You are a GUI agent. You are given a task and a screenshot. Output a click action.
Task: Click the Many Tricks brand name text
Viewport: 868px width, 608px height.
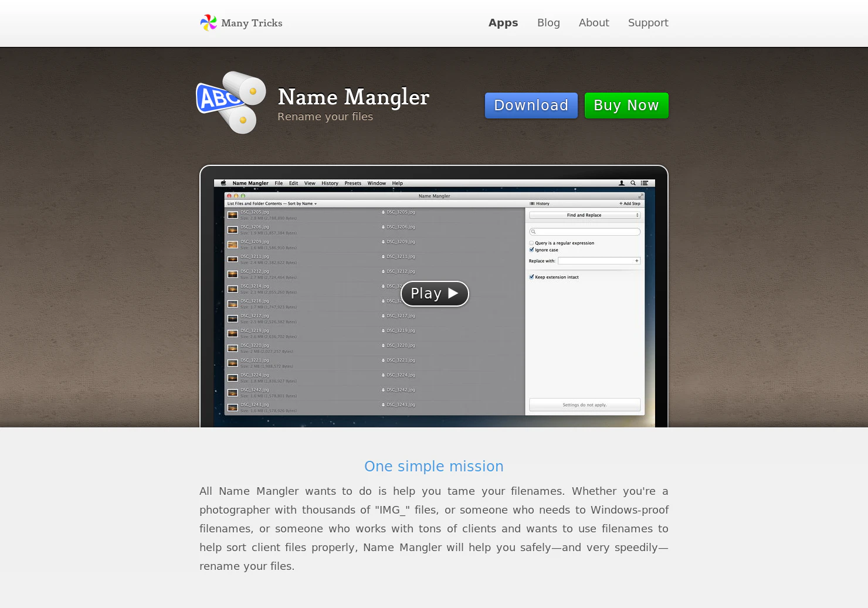[x=252, y=23]
